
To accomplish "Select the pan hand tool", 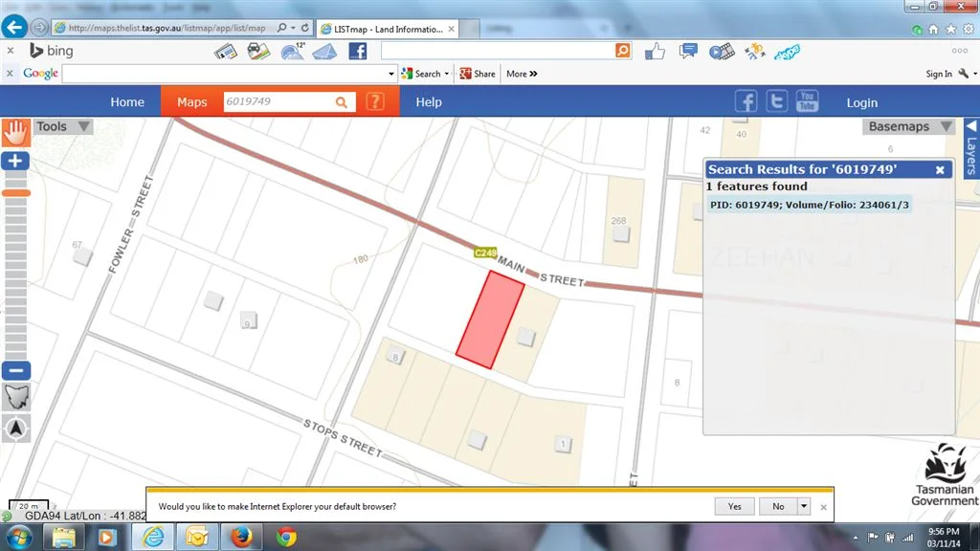I will click(15, 132).
